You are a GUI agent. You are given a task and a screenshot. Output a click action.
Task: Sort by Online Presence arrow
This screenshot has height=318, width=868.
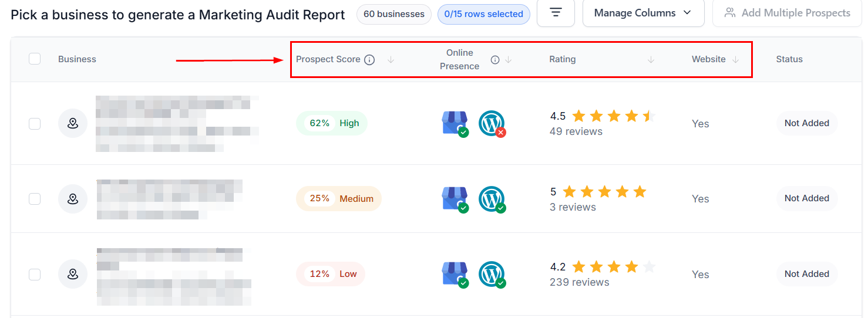(x=509, y=59)
